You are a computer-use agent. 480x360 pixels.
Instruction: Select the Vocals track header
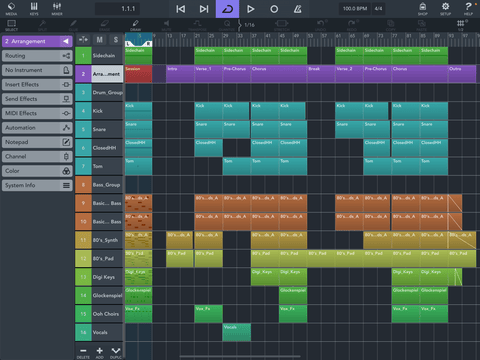click(99, 332)
